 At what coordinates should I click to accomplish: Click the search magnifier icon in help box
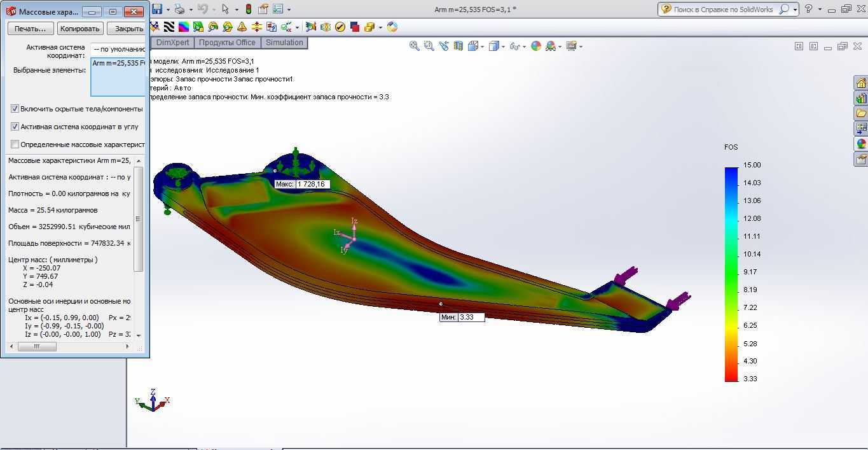pyautogui.click(x=784, y=10)
